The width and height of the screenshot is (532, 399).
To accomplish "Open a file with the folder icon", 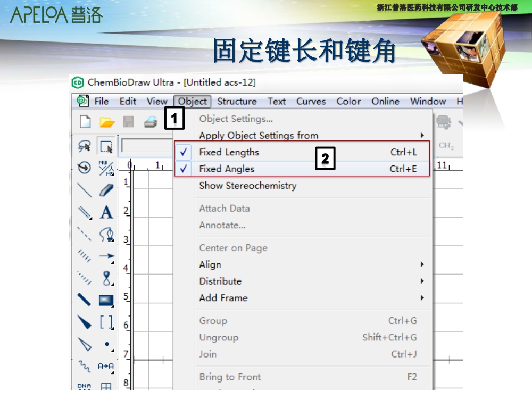I will (x=107, y=122).
